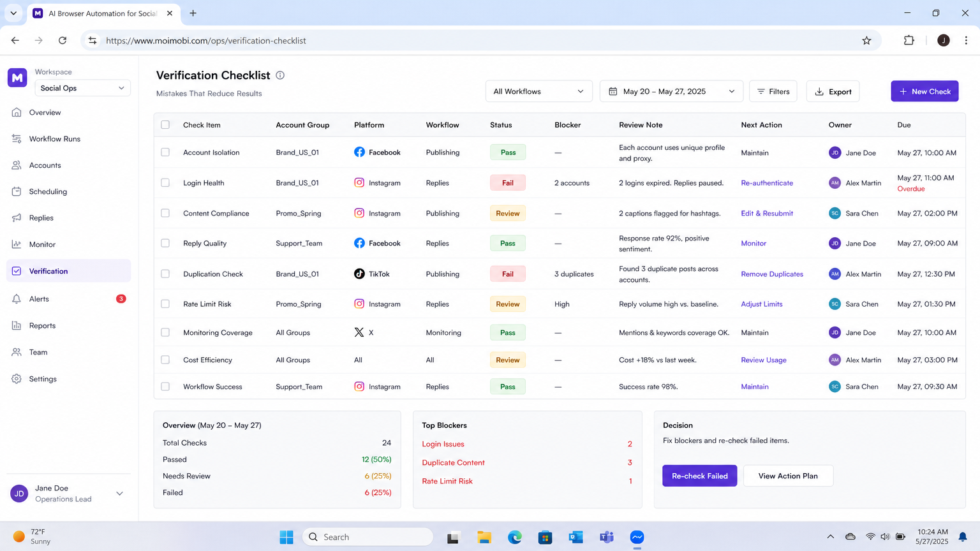
Task: Click the Login Issues top blocker
Action: pyautogui.click(x=443, y=444)
